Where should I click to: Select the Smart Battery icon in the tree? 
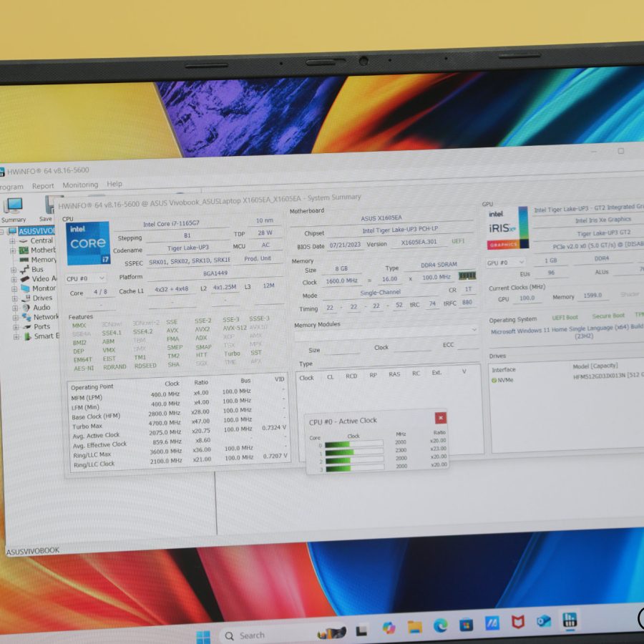point(27,336)
